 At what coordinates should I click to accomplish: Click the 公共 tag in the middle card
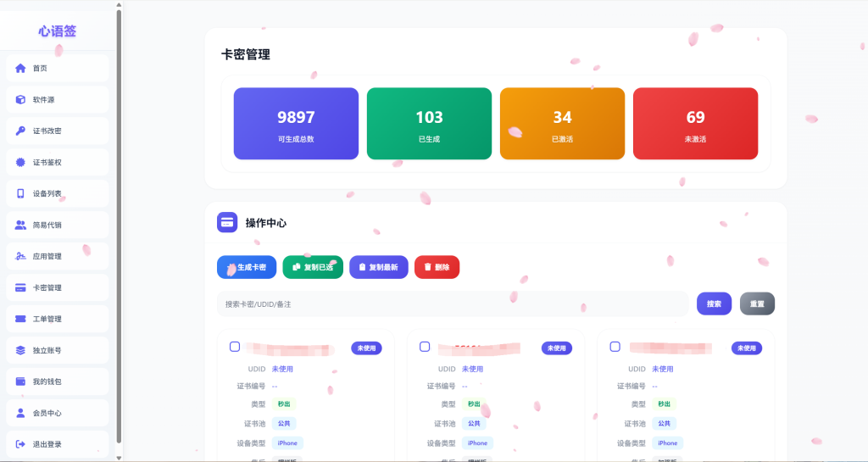pos(474,423)
